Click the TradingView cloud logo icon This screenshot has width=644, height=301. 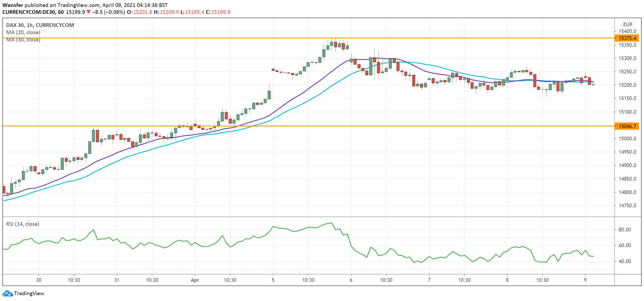click(x=7, y=293)
